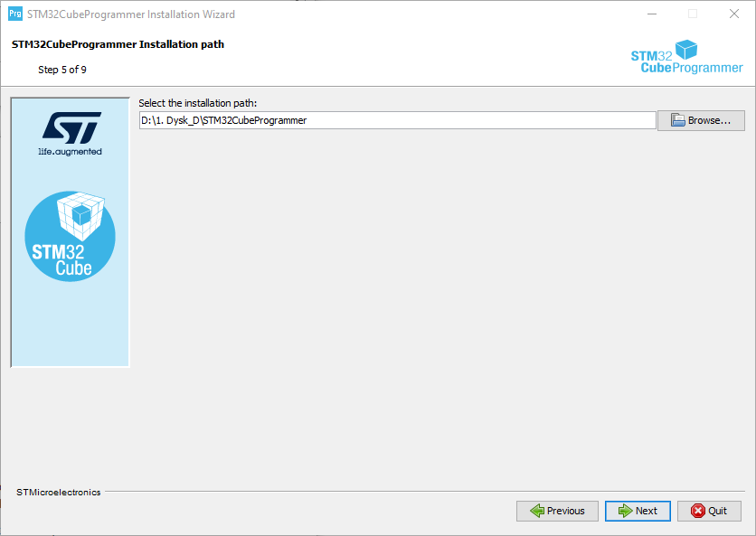Close the installer with the title bar X

734,14
